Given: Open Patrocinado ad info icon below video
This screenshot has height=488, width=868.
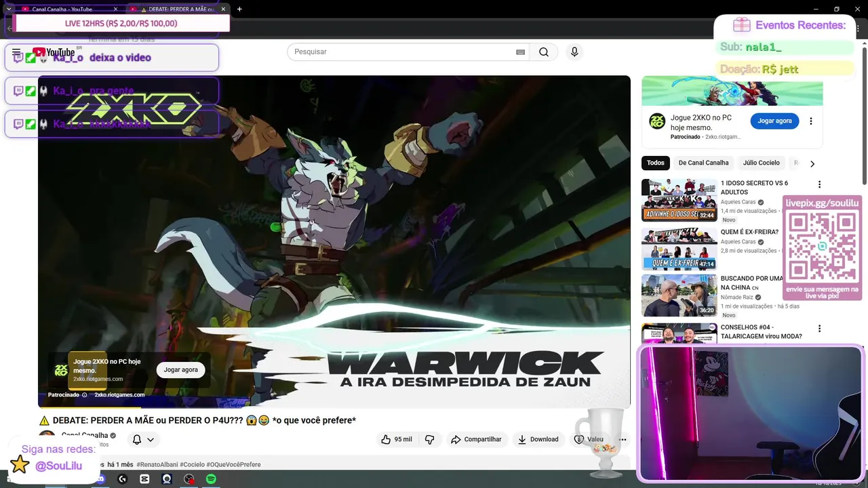Looking at the screenshot, I should point(85,394).
